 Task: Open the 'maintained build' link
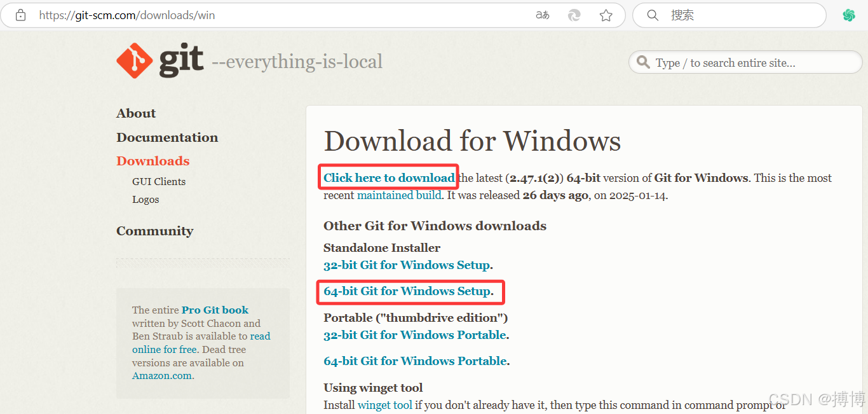[x=399, y=195]
